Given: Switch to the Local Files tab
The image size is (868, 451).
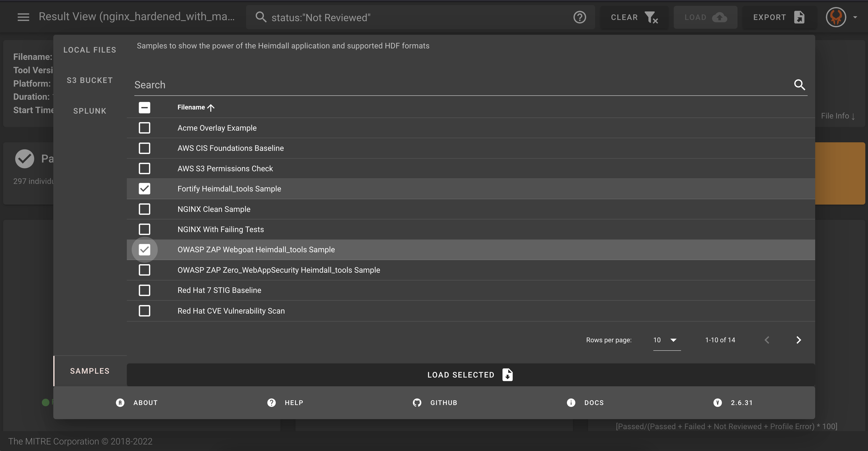Looking at the screenshot, I should [x=90, y=50].
